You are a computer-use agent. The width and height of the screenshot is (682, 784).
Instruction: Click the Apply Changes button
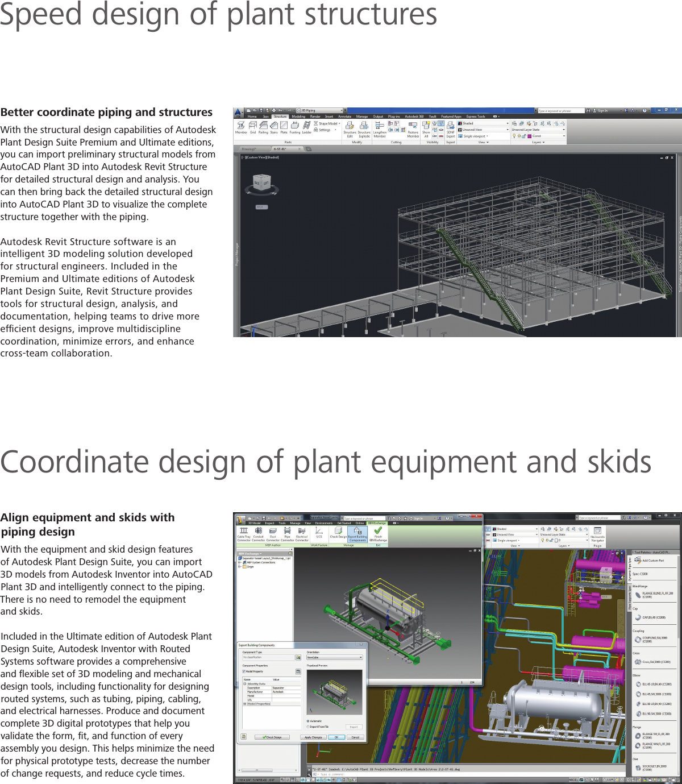pyautogui.click(x=313, y=737)
